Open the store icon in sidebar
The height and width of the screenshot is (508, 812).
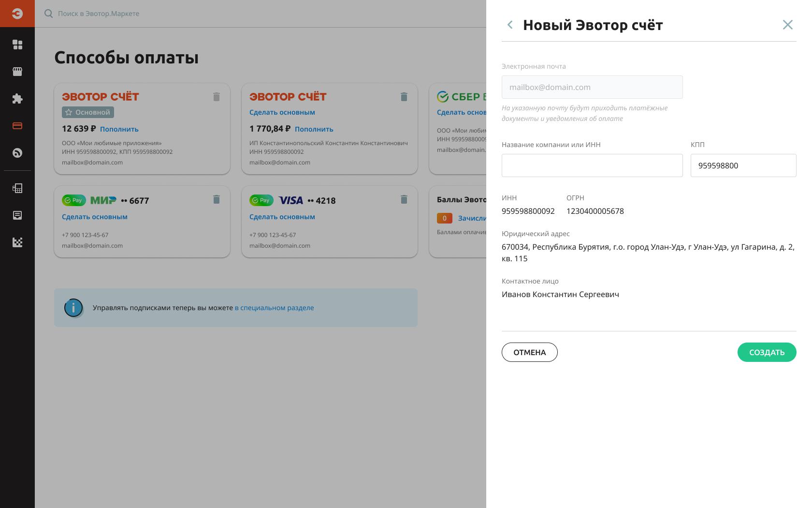pyautogui.click(x=17, y=72)
